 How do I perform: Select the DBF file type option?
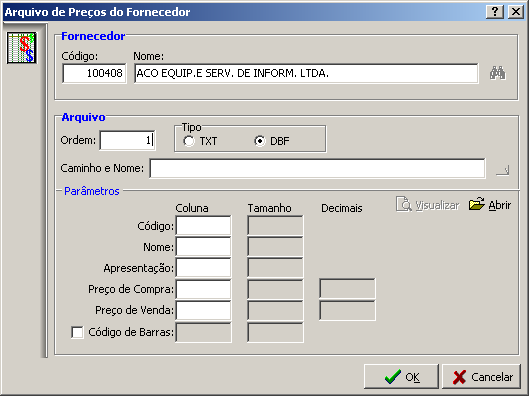(x=260, y=141)
